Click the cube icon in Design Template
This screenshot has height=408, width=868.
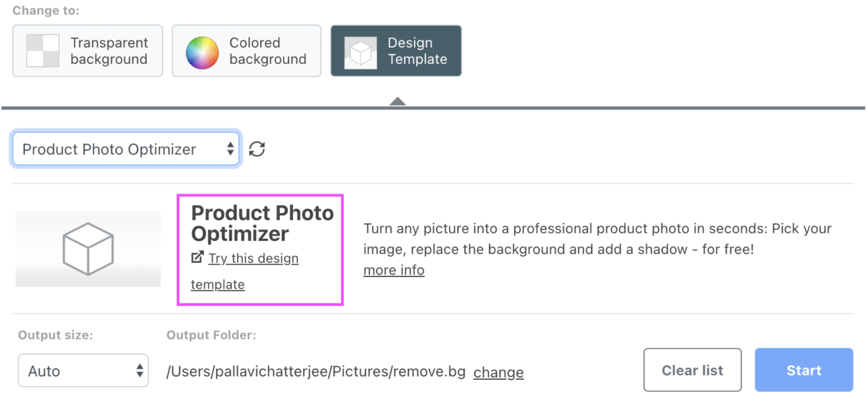click(x=361, y=53)
